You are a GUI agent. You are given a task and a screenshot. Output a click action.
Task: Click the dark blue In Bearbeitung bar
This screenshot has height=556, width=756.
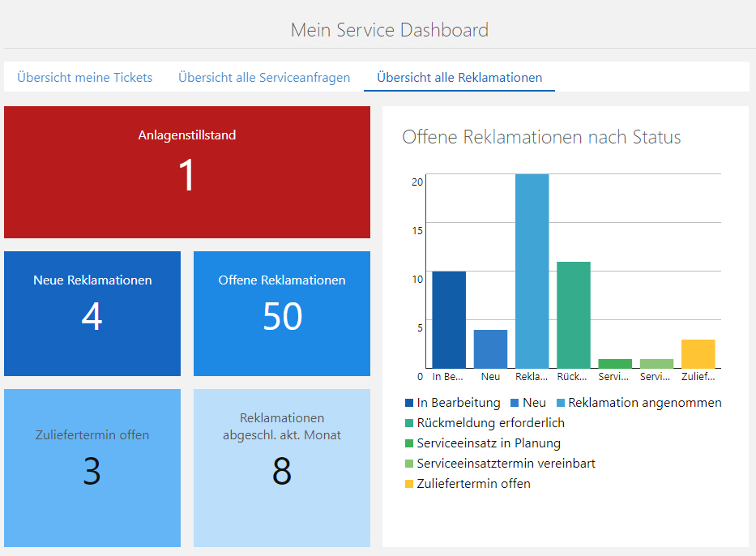pos(449,319)
